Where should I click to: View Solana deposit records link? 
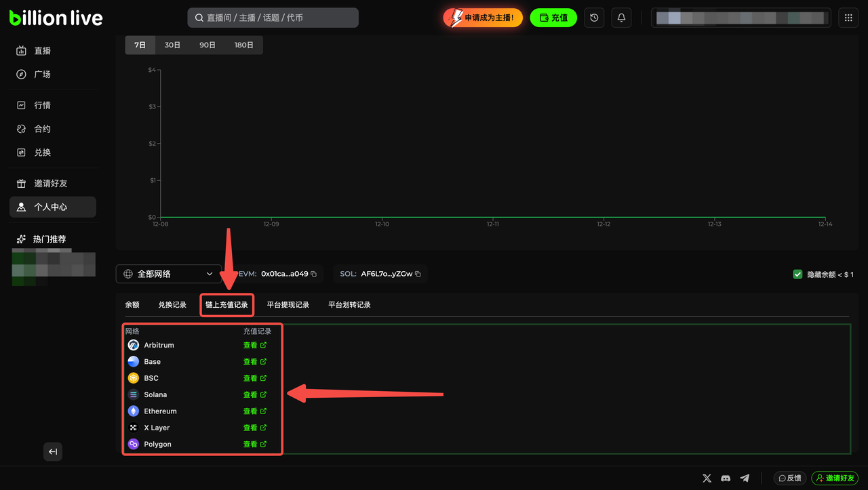(255, 395)
